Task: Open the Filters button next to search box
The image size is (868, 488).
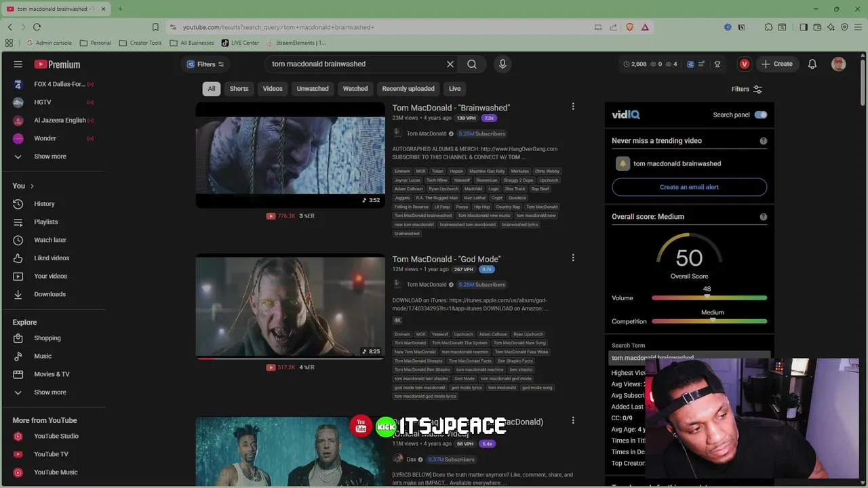Action: [x=205, y=64]
